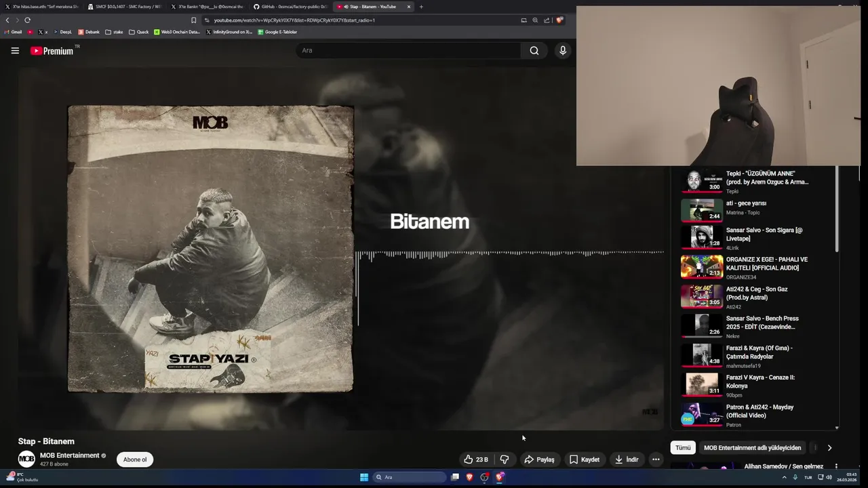Open the YouTube hamburger guide menu
The image size is (868, 488).
pyautogui.click(x=15, y=51)
